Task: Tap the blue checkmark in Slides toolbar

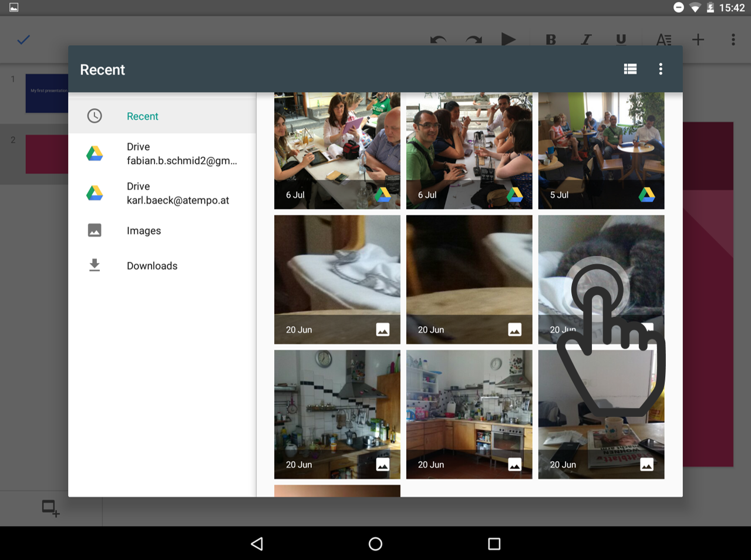Action: [23, 40]
